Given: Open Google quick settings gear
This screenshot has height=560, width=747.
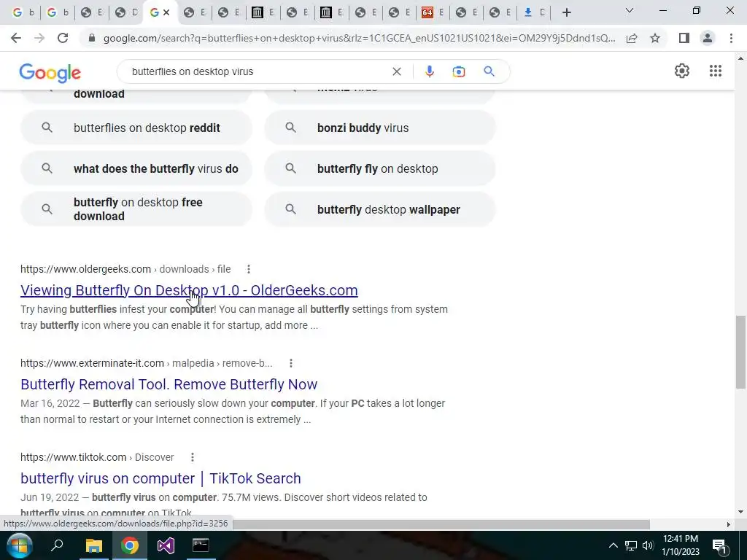Looking at the screenshot, I should pyautogui.click(x=682, y=71).
